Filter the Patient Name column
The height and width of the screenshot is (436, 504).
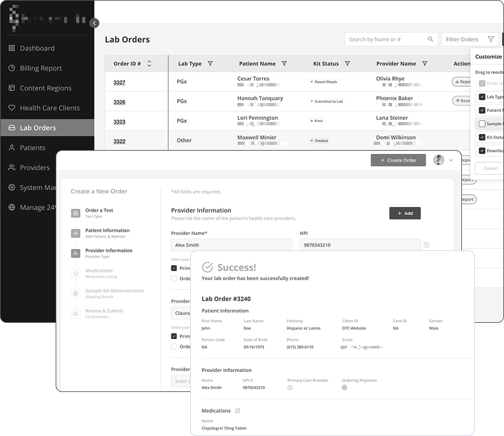pos(284,64)
